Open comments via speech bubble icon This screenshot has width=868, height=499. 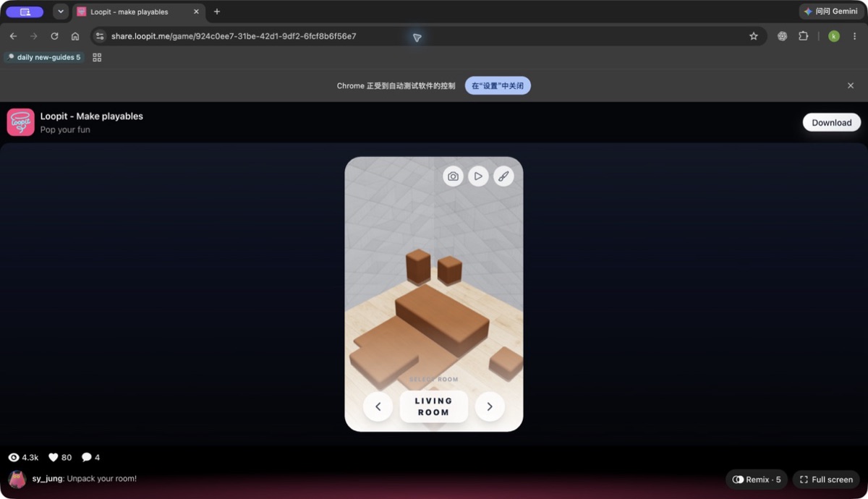click(x=87, y=457)
